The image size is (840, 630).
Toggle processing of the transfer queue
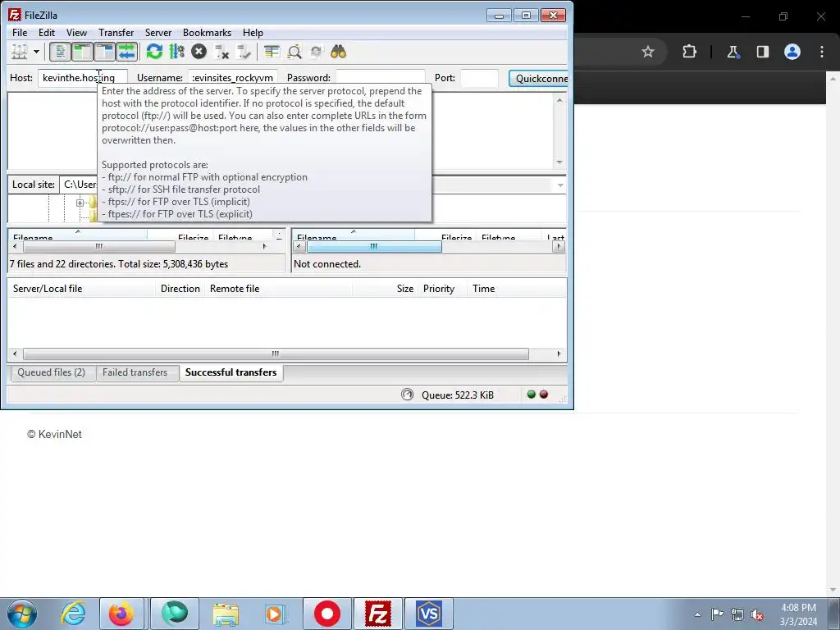(x=177, y=52)
